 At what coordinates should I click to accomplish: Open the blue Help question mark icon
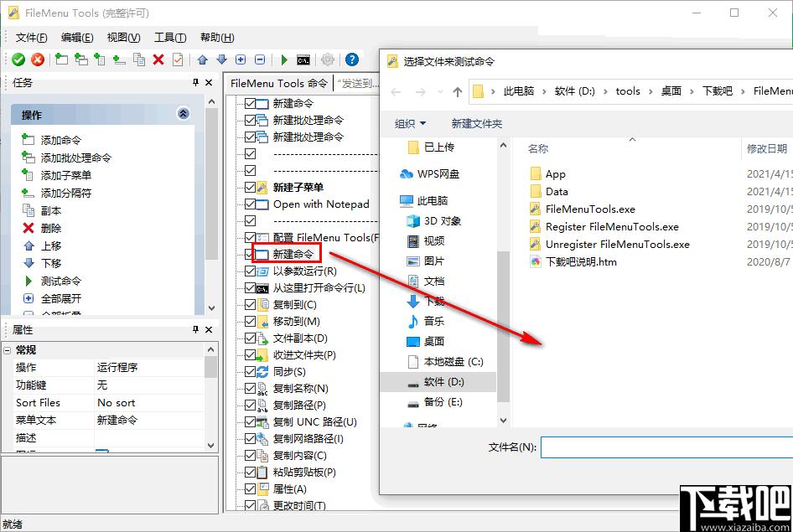tap(350, 59)
